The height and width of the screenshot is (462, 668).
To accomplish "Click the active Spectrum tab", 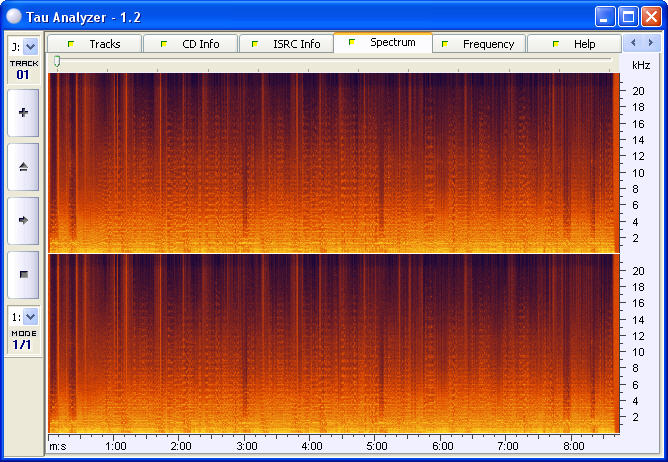I will tap(382, 42).
